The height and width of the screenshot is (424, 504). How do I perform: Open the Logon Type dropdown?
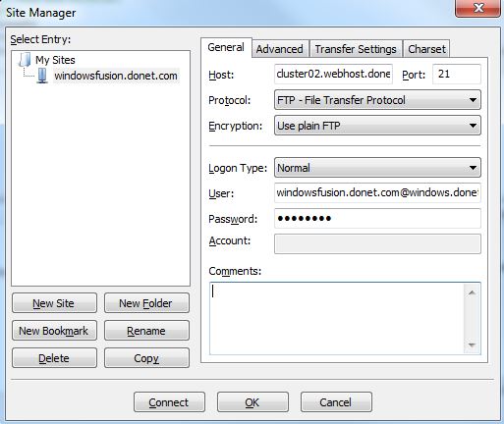coord(377,168)
